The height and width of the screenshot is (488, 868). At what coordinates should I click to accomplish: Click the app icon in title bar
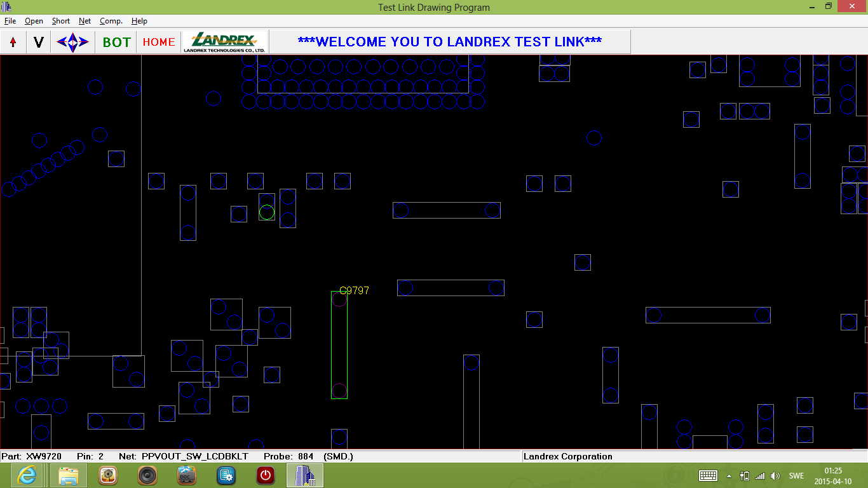click(x=7, y=7)
